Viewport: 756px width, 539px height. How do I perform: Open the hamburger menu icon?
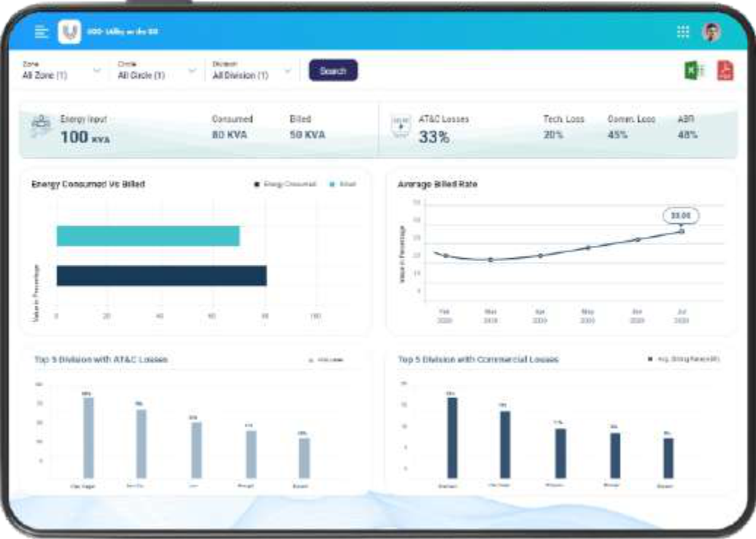point(41,32)
